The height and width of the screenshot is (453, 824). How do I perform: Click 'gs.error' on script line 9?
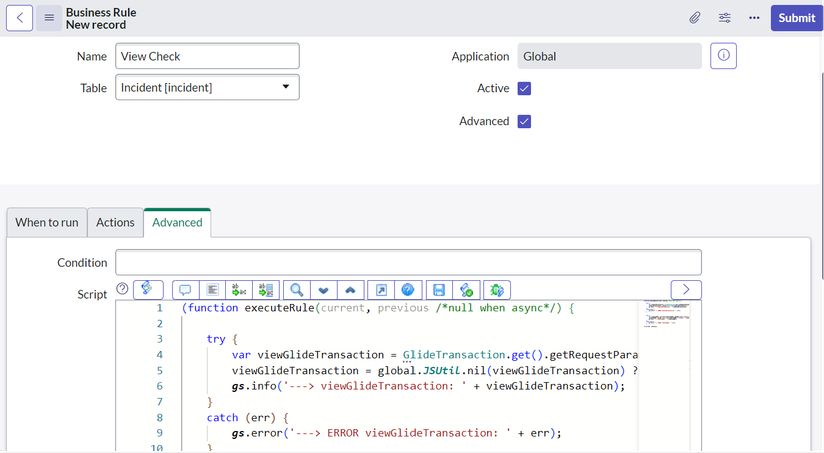tap(257, 433)
